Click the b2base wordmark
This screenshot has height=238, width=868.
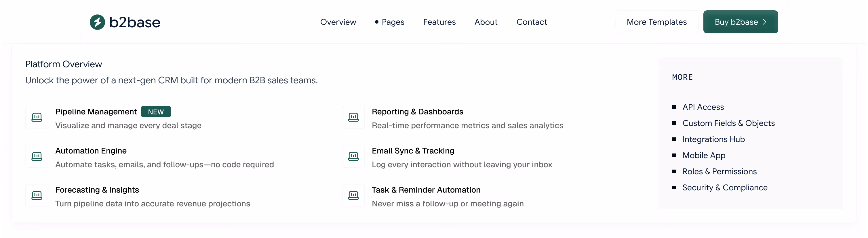click(x=134, y=22)
